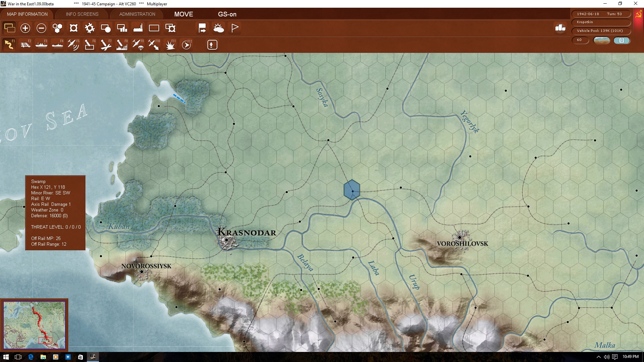Click the Krasnodar city marker
The image size is (644, 362).
tap(226, 240)
